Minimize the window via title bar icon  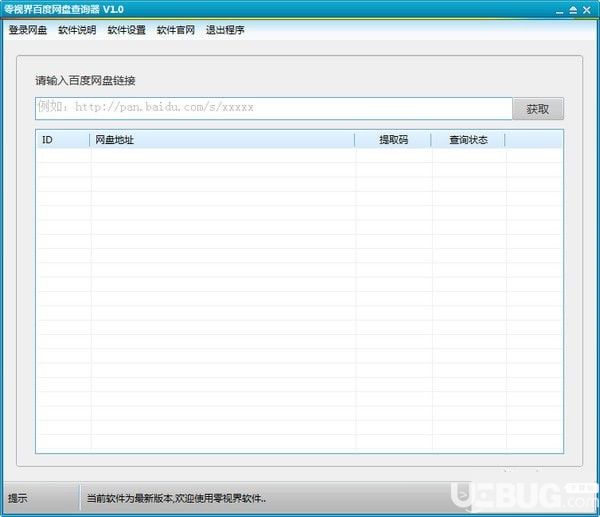559,10
